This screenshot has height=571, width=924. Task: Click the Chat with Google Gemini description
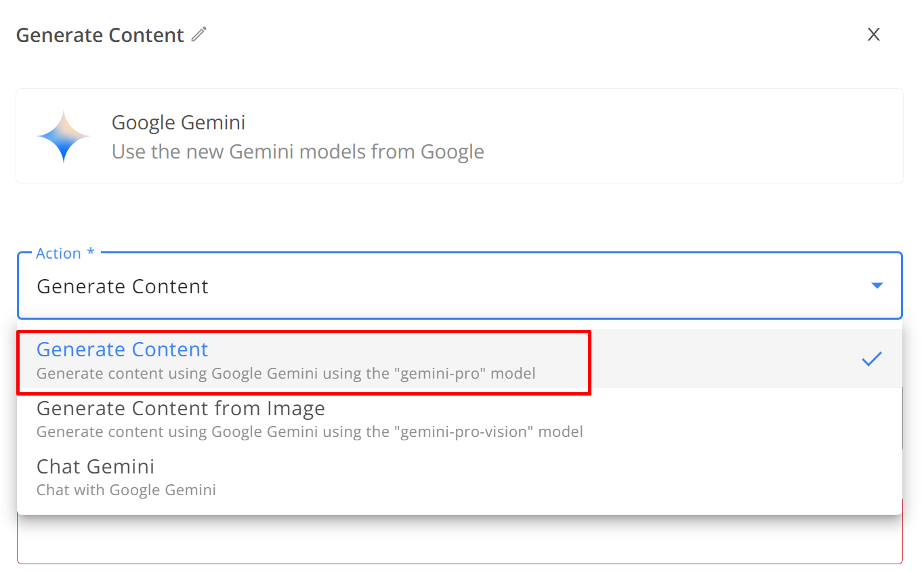(x=126, y=490)
